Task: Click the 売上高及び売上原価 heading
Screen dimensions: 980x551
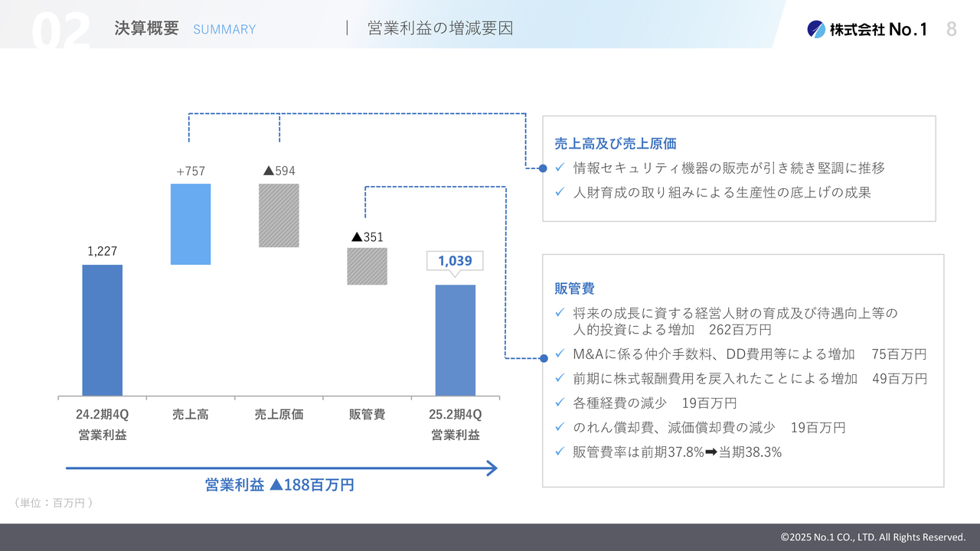Action: (x=616, y=144)
